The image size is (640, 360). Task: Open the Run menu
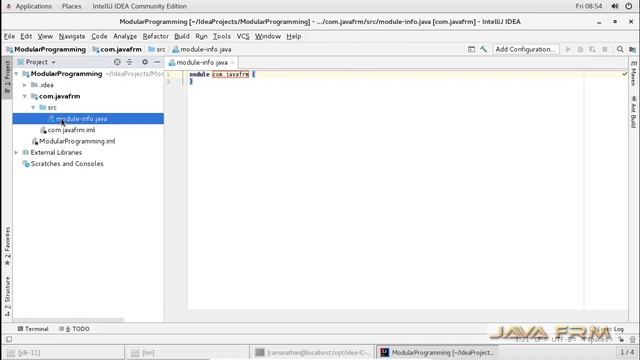click(x=201, y=36)
